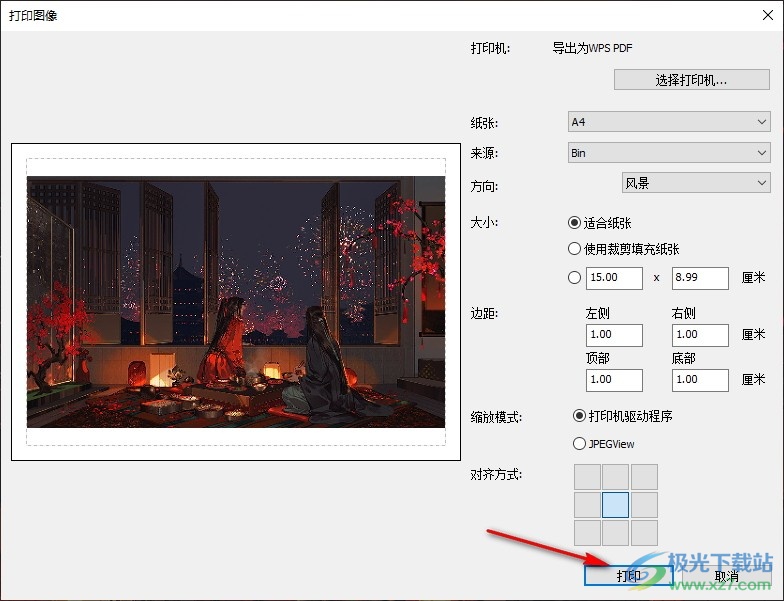This screenshot has height=601, width=784.
Task: Set alignment to bottom-right cell
Action: [x=644, y=532]
